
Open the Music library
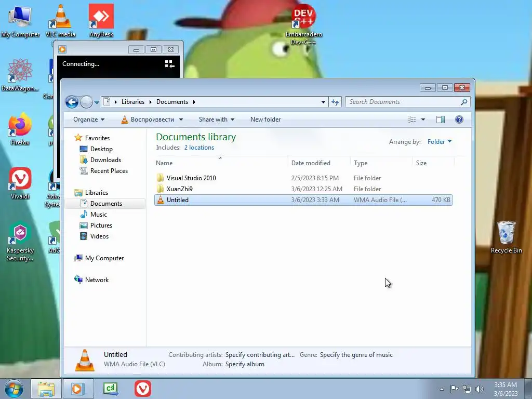(x=98, y=215)
